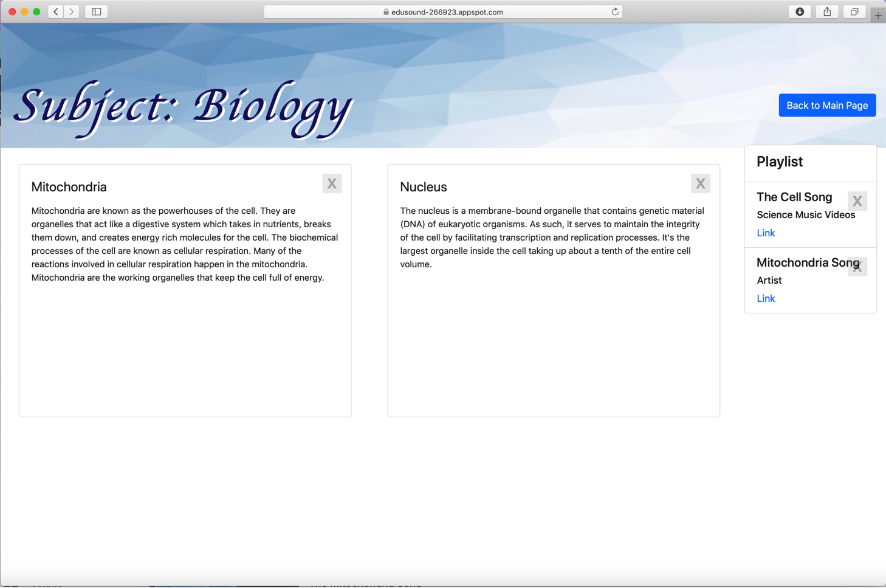
Task: Click the Back to Main Page button
Action: 827,105
